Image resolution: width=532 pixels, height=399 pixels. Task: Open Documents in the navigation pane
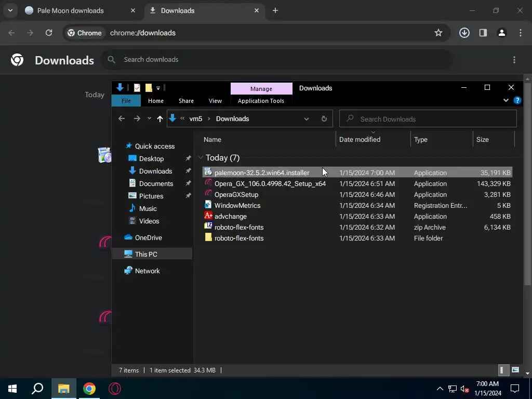(156, 183)
